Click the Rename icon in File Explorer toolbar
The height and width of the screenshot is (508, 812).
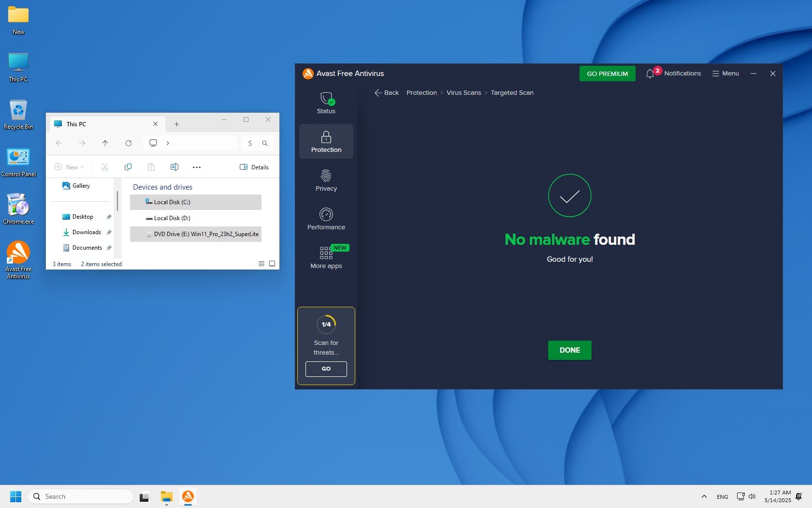174,167
